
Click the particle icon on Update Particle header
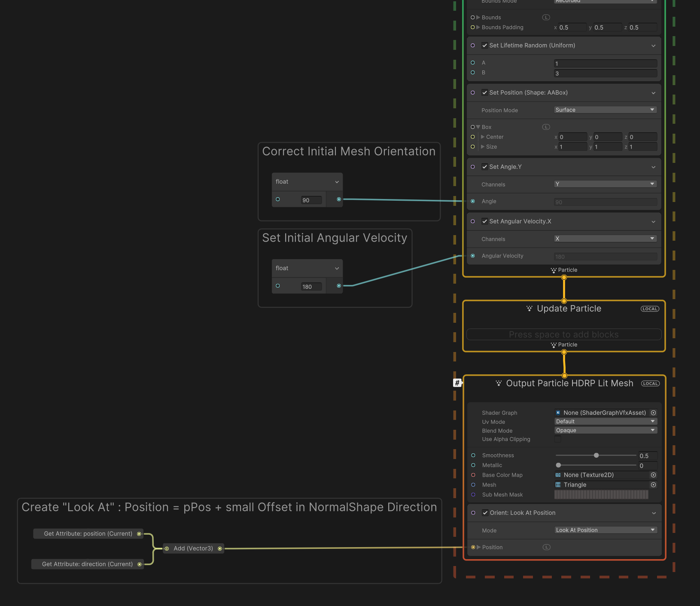(x=529, y=309)
